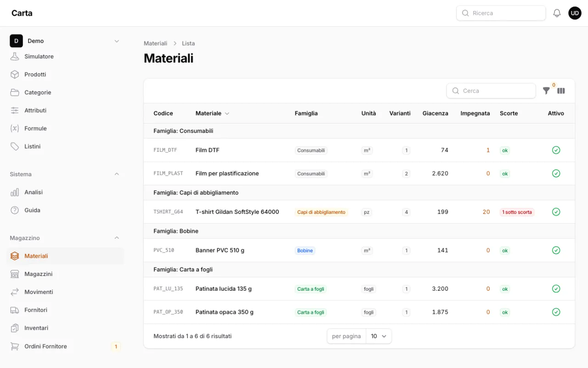The image size is (588, 368).
Task: Toggle table columns icon
Action: (561, 91)
